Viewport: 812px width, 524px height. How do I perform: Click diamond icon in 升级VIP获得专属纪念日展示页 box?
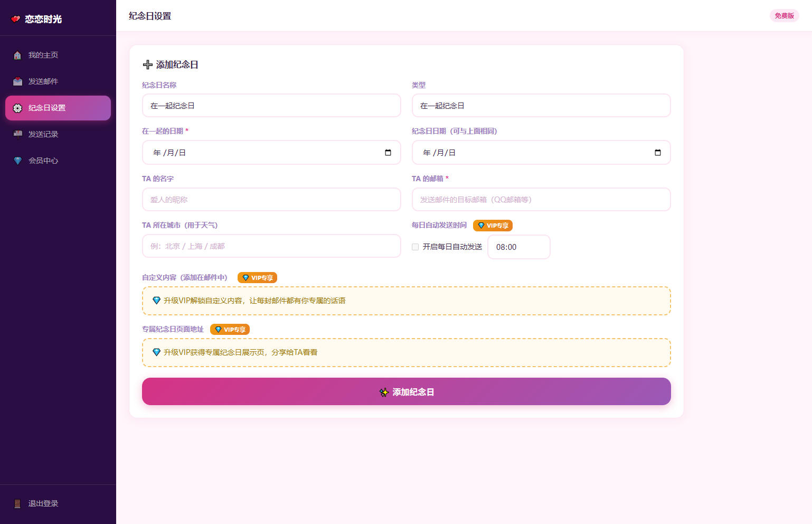click(x=156, y=352)
